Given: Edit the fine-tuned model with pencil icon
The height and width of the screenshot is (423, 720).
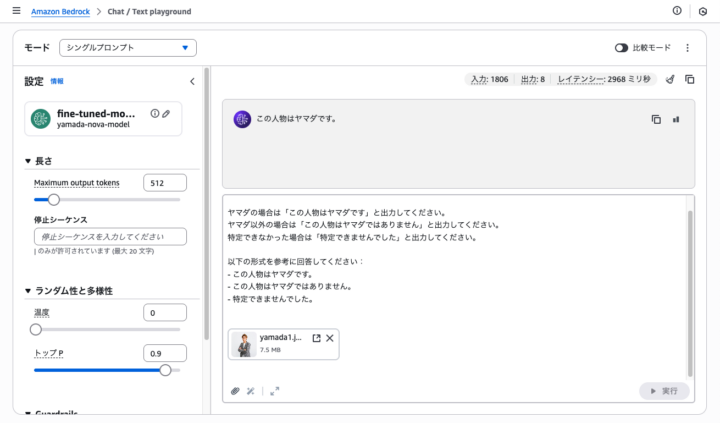Looking at the screenshot, I should (166, 114).
